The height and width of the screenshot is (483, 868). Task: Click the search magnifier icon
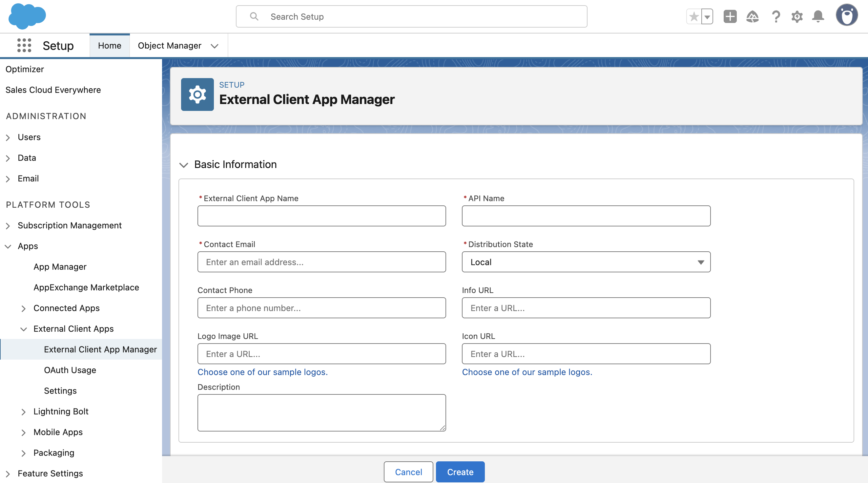[x=254, y=16]
